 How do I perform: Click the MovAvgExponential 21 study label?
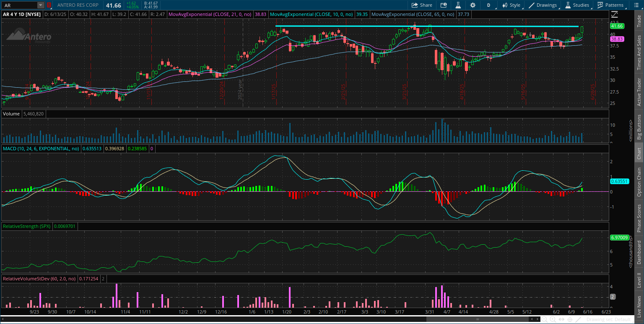pyautogui.click(x=210, y=14)
